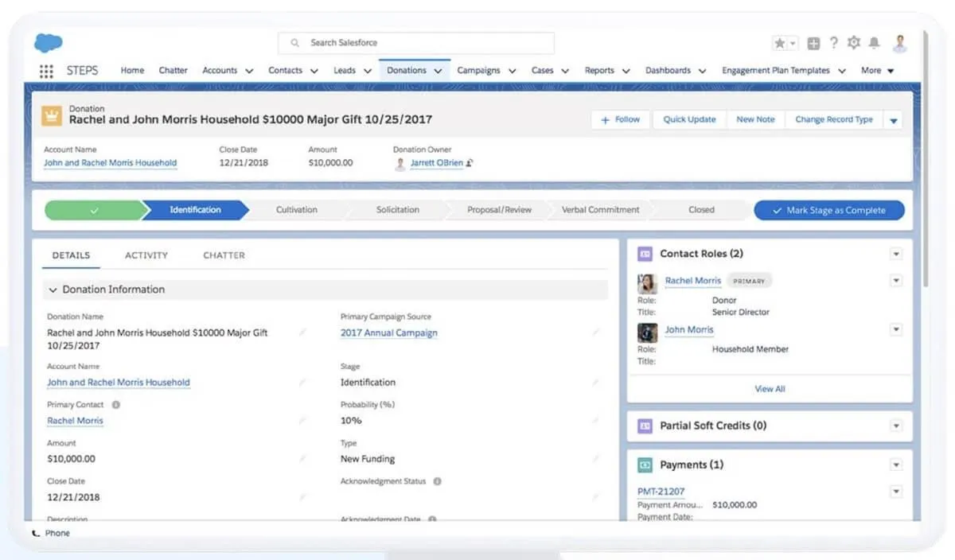Edit Close Date field pencil icon
955x560 pixels.
point(302,497)
